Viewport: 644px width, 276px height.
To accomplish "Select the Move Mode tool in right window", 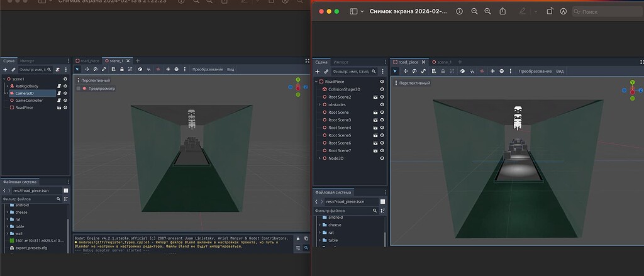I will 406,71.
